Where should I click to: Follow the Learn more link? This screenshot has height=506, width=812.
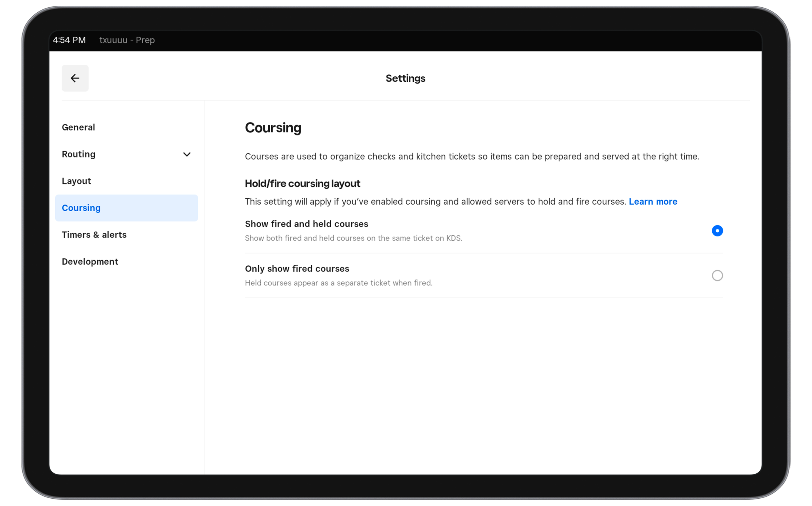point(653,202)
